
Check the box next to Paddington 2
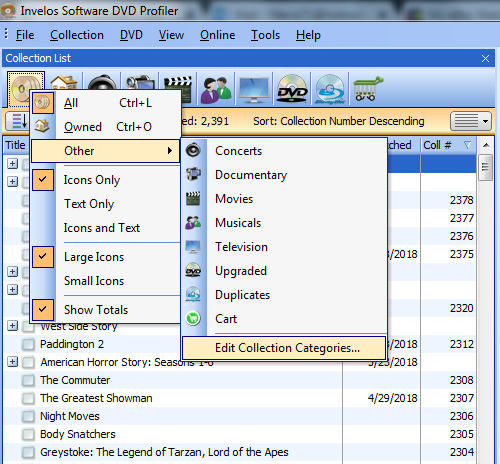pos(28,344)
